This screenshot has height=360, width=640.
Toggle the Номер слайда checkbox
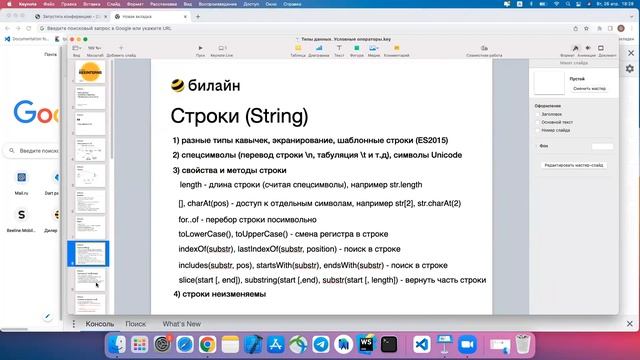click(x=538, y=130)
